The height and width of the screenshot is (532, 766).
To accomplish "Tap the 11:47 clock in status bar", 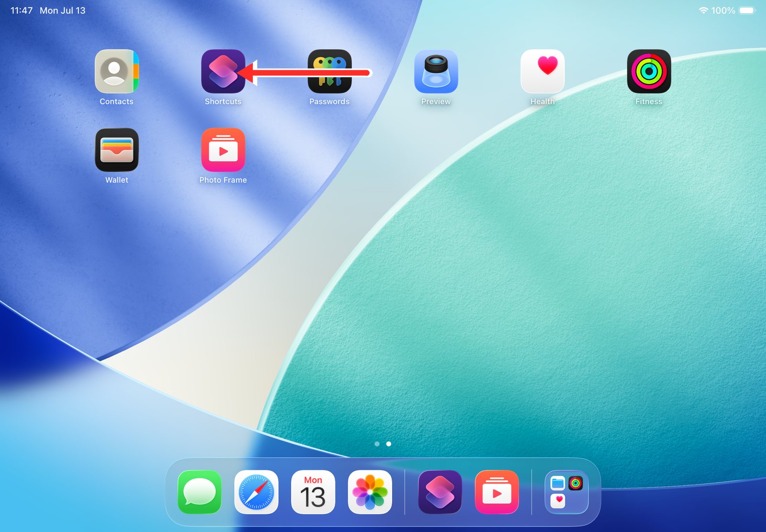I will click(22, 11).
